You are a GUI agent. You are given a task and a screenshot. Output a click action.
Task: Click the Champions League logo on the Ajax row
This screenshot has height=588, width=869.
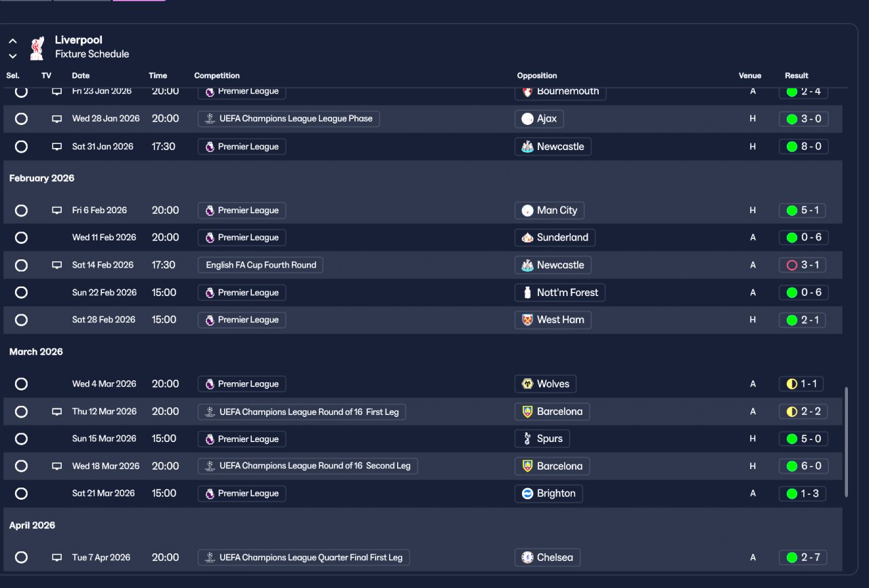pos(210,119)
